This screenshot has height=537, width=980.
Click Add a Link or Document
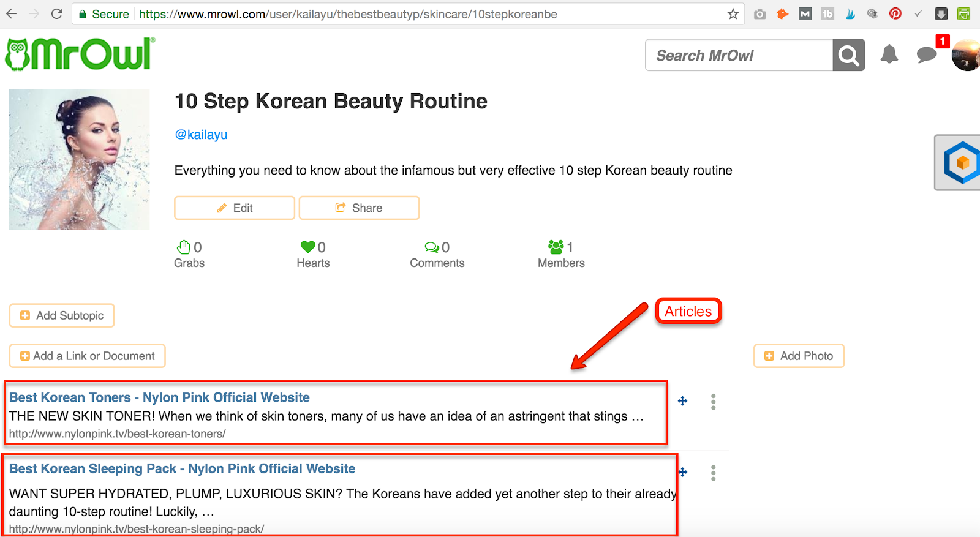coord(88,356)
